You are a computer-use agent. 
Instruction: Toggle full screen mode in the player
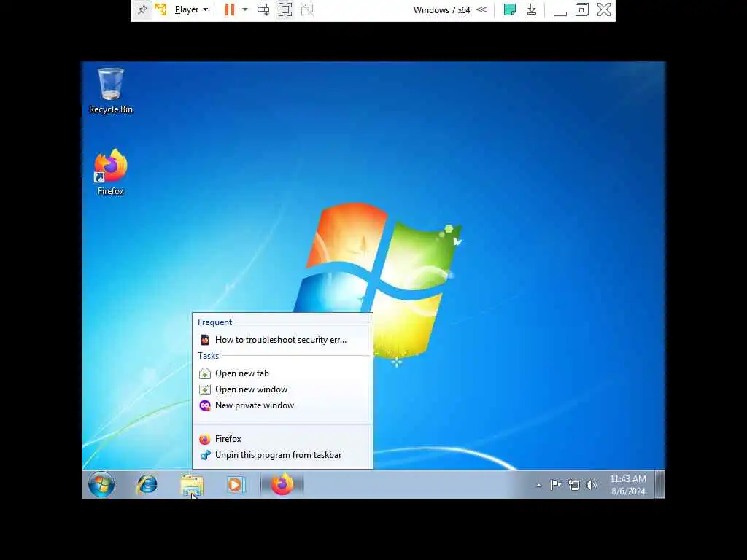pos(285,9)
